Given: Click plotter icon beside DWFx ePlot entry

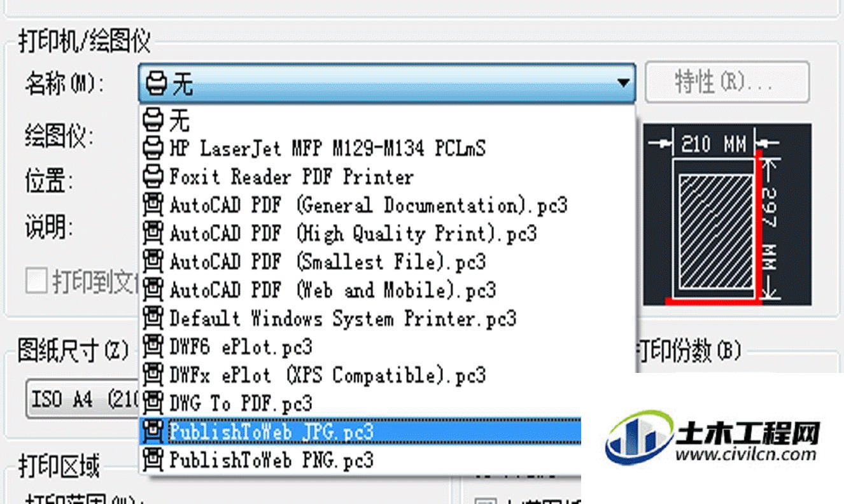Looking at the screenshot, I should coord(153,375).
